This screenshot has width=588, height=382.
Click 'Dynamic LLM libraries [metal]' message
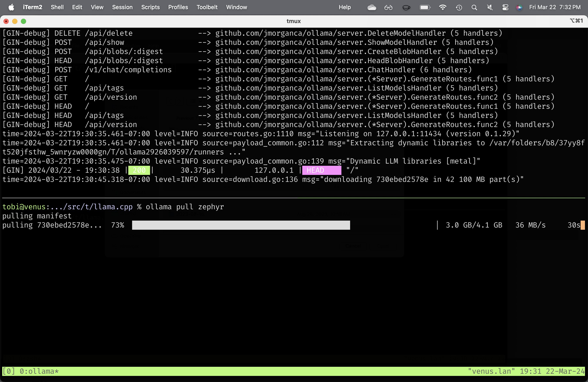[413, 161]
